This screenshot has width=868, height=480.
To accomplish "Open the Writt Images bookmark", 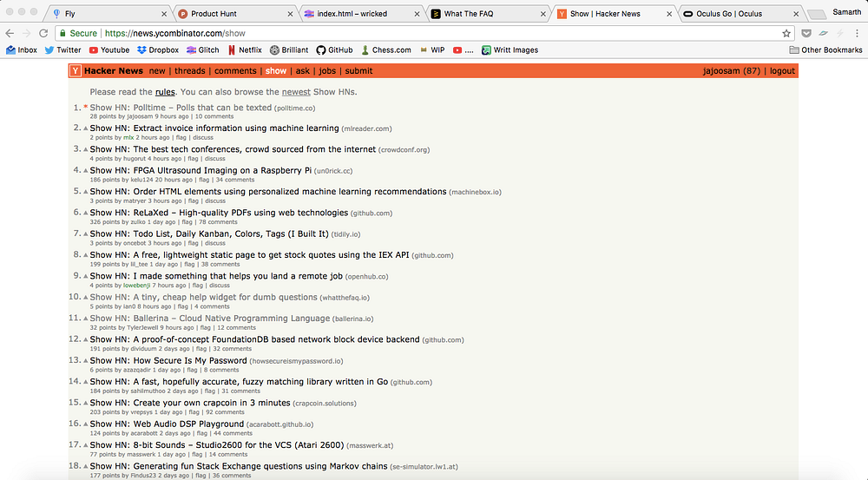I will [510, 49].
